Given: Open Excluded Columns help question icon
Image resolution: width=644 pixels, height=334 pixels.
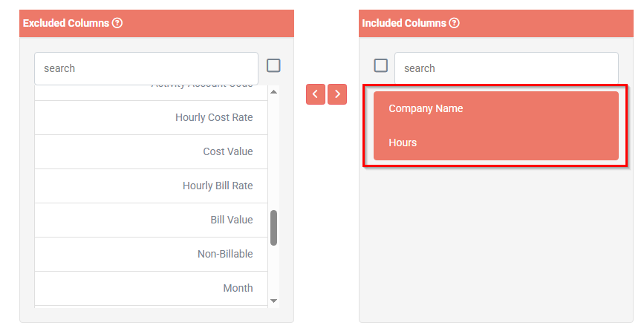Looking at the screenshot, I should [117, 23].
